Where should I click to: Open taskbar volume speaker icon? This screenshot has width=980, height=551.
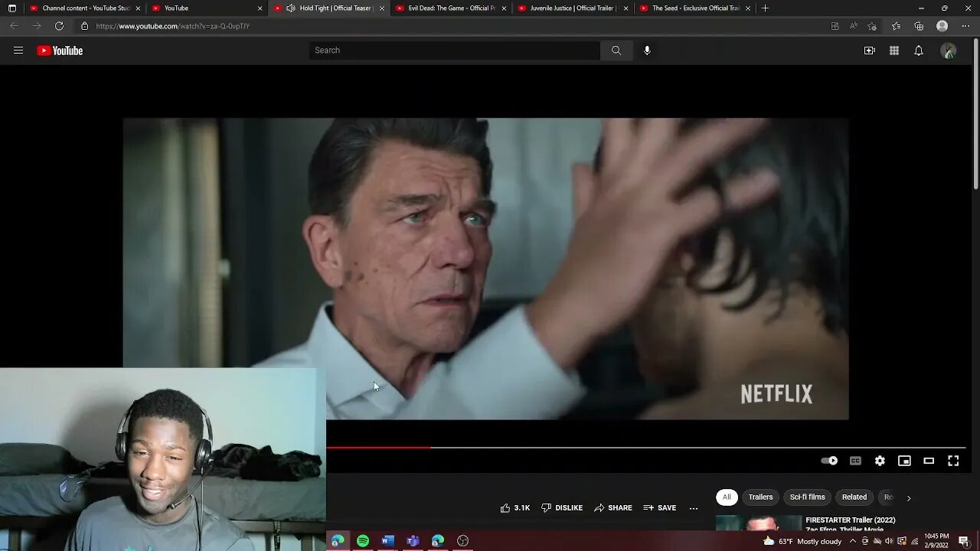tap(890, 541)
